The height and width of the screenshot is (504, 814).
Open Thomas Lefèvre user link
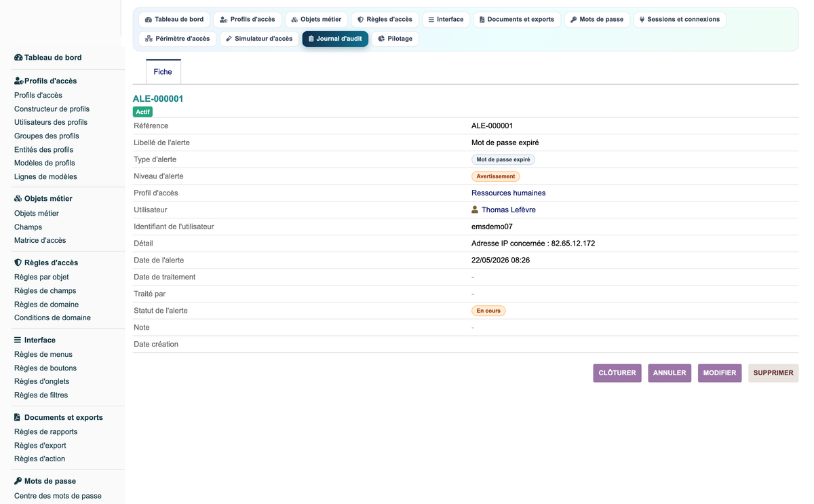pyautogui.click(x=509, y=210)
